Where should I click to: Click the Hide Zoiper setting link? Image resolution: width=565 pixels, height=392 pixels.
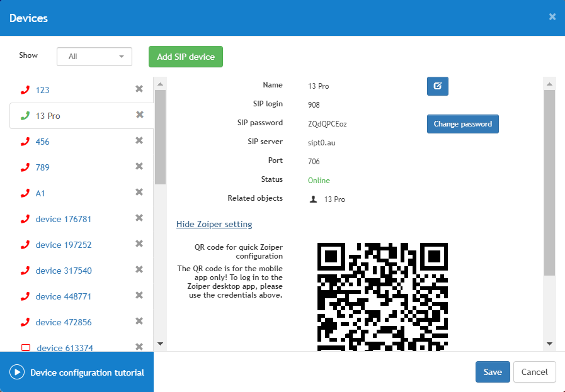click(214, 224)
